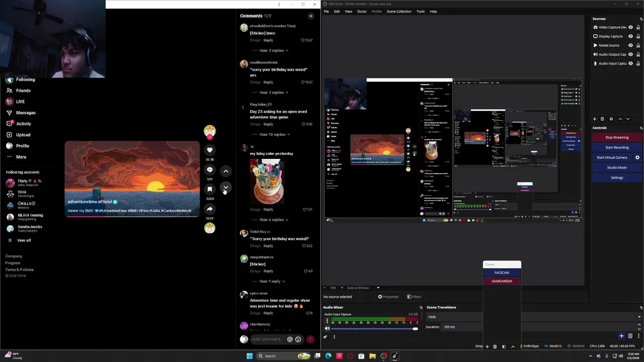The height and width of the screenshot is (362, 644).
Task: Go to previous video with up arrow
Action: tap(226, 171)
